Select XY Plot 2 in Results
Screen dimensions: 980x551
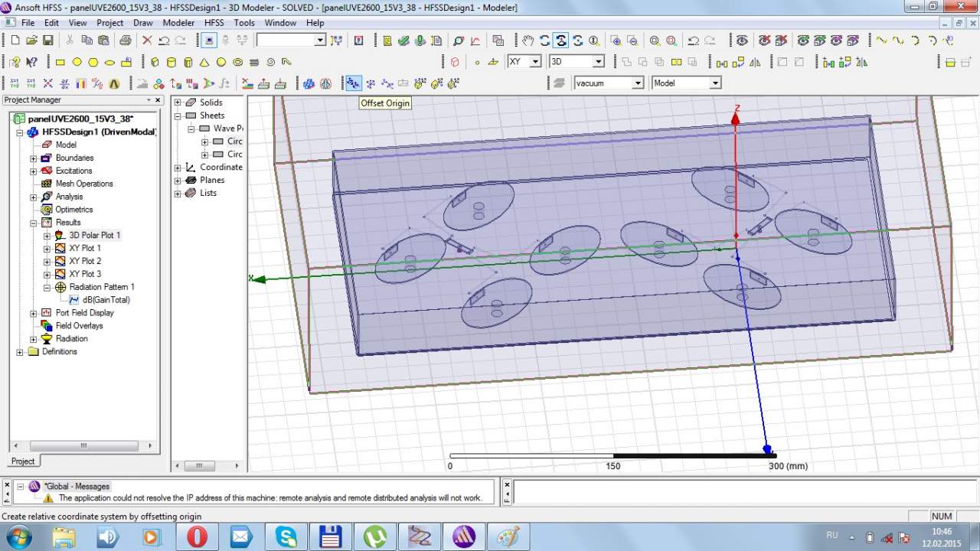85,261
